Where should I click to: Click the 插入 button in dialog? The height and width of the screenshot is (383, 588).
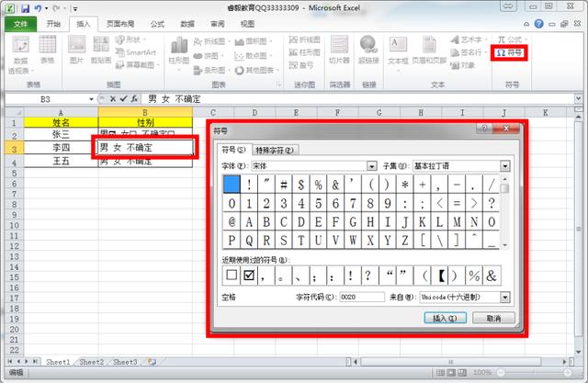[x=445, y=318]
